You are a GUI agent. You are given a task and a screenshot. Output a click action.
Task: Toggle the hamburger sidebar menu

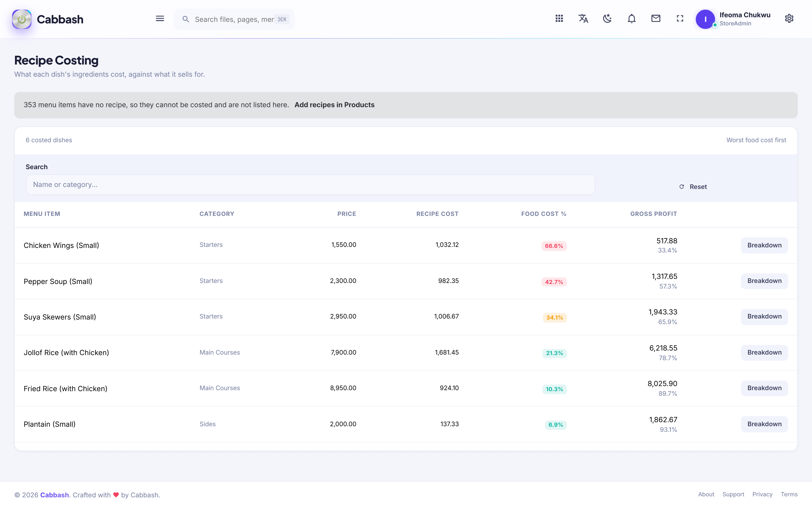(x=160, y=19)
